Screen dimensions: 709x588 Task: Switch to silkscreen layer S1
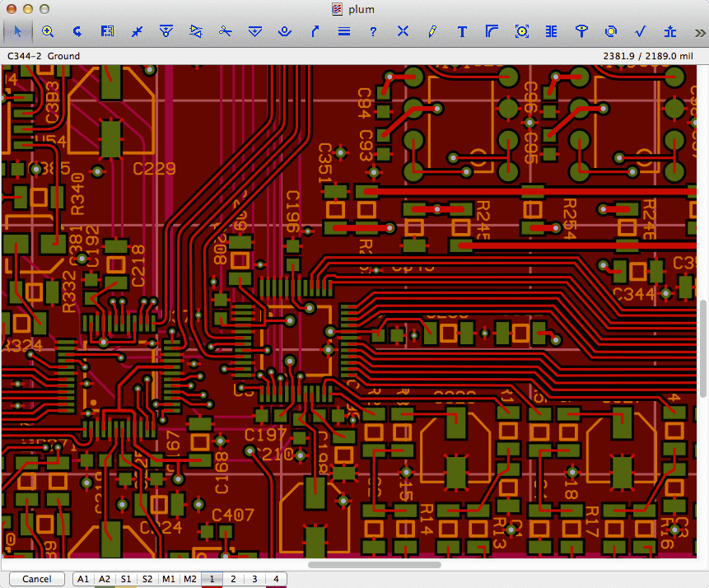coord(126,579)
